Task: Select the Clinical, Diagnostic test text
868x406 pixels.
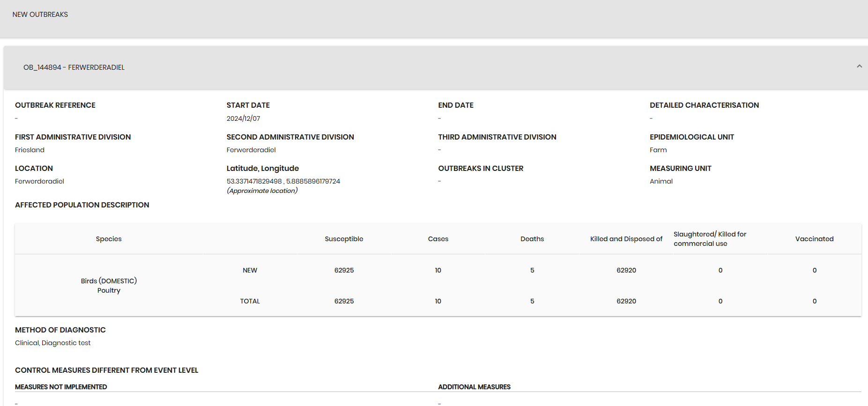Action: (x=53, y=343)
